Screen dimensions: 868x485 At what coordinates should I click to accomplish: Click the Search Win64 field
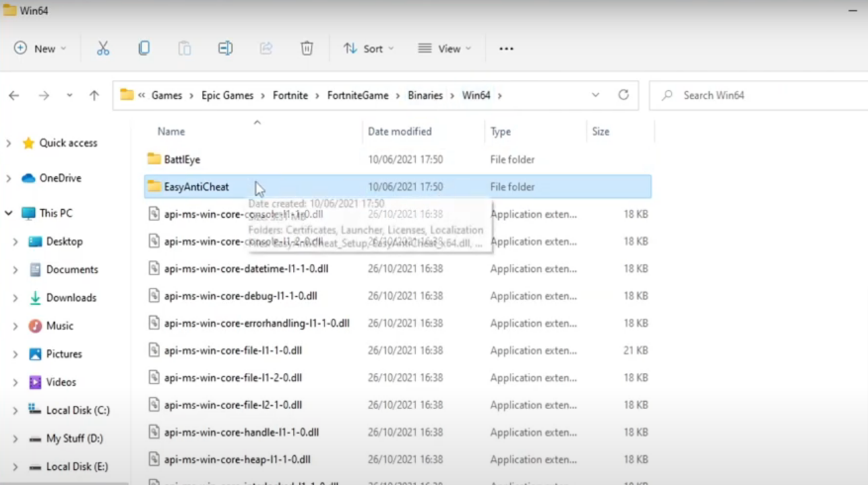click(759, 95)
